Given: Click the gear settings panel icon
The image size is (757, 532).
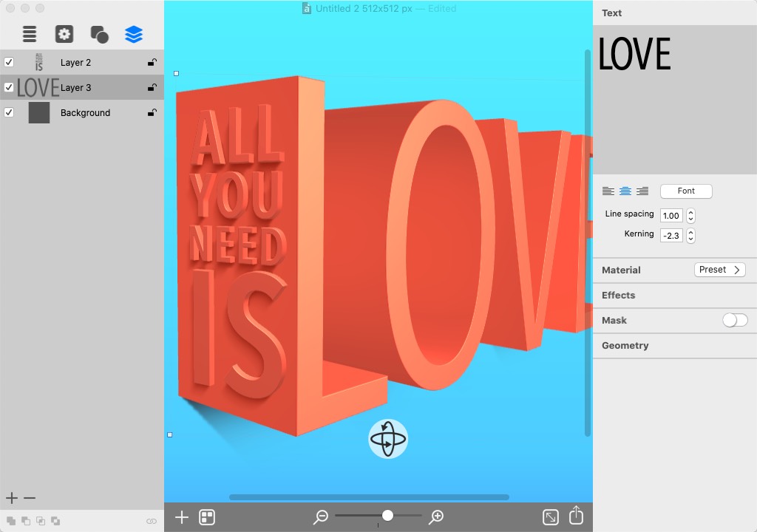Looking at the screenshot, I should point(64,34).
